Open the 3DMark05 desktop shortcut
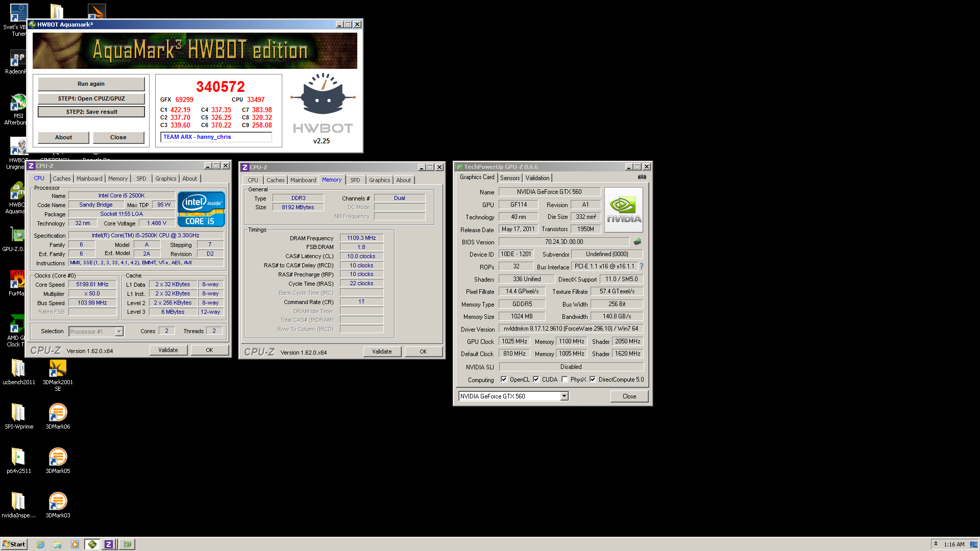The width and height of the screenshot is (980, 551). point(58,461)
